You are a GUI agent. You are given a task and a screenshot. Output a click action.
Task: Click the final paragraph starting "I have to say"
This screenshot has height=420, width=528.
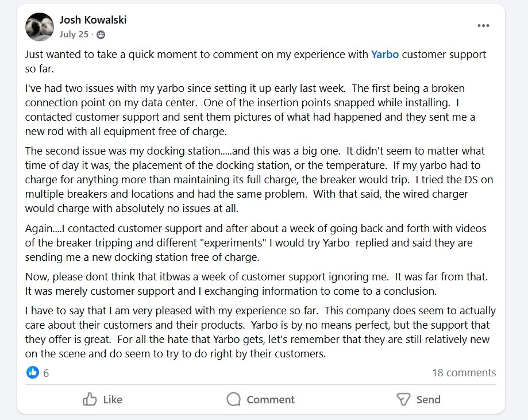259,332
